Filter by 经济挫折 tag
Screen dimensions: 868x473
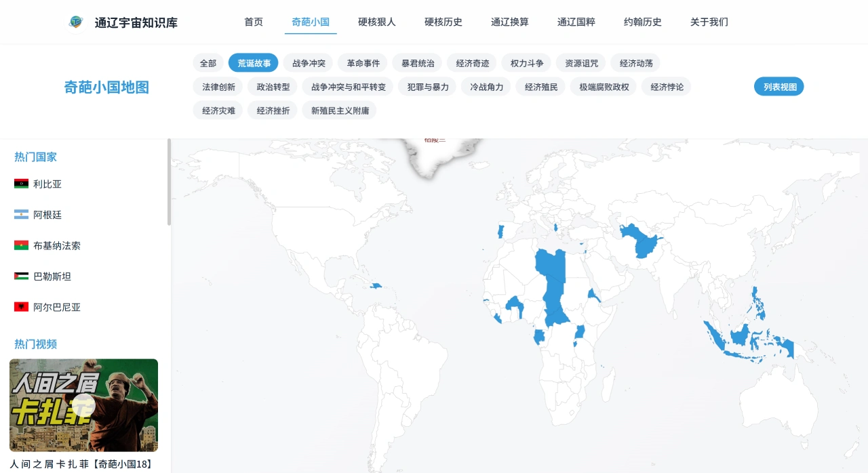point(273,110)
